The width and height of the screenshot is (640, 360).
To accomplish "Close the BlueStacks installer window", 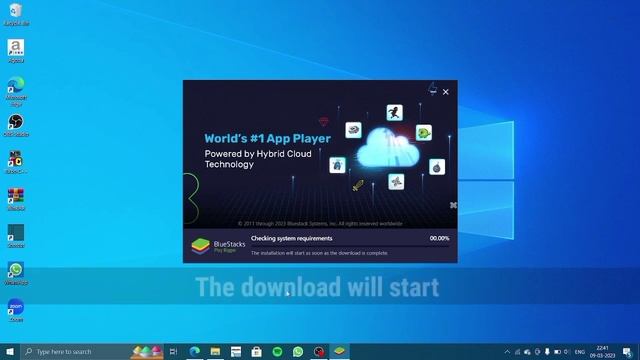I will [446, 92].
